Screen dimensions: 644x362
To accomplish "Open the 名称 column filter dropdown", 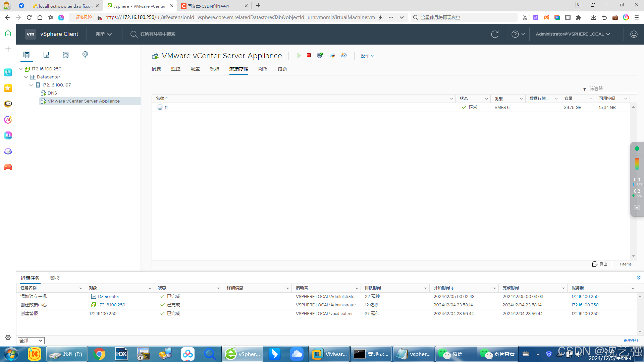I will tap(451, 99).
